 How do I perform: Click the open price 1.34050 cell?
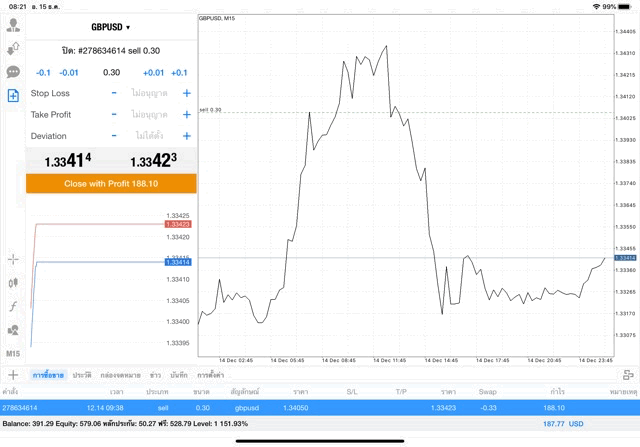(x=296, y=407)
